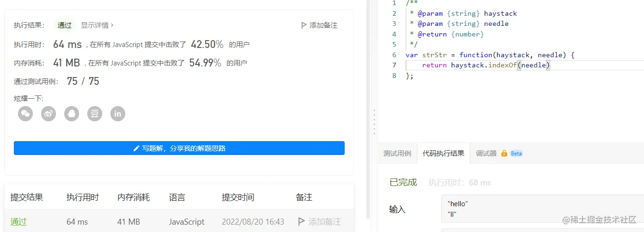
Task: Click the 42.50% runtime percentile
Action: [x=207, y=44]
